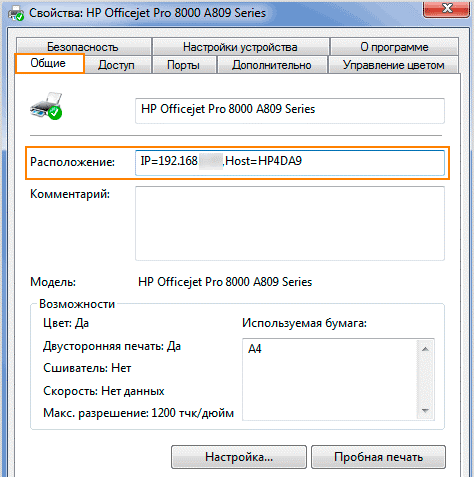Click the Пробная печать button

click(378, 457)
